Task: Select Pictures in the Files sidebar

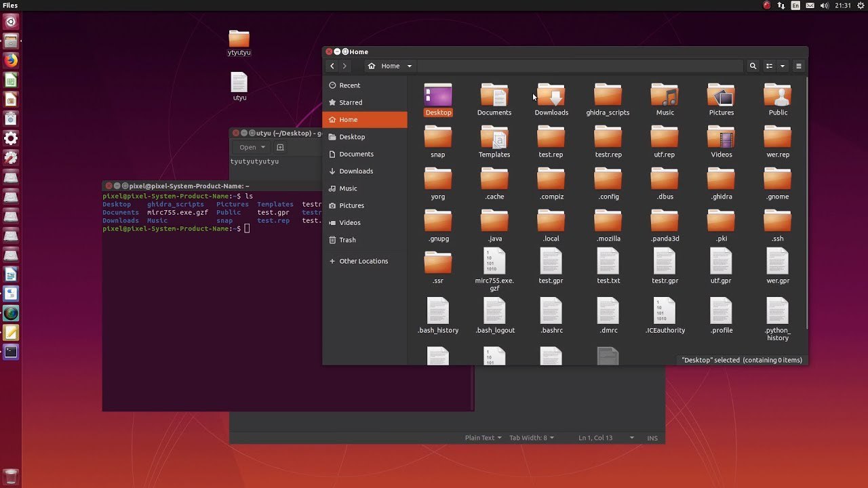Action: [x=365, y=205]
